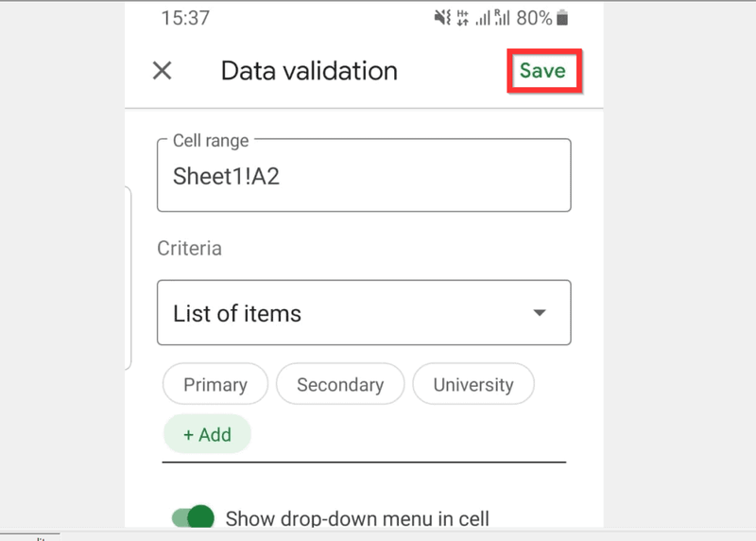Save the data validation settings
Viewport: 756px width, 541px height.
tap(542, 70)
